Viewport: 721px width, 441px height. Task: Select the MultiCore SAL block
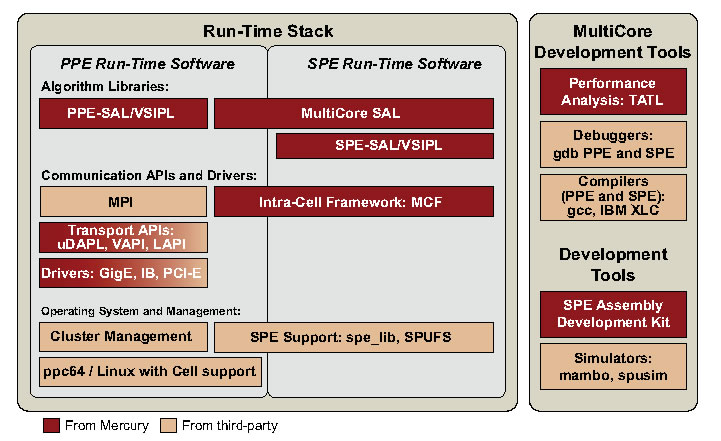pos(354,113)
